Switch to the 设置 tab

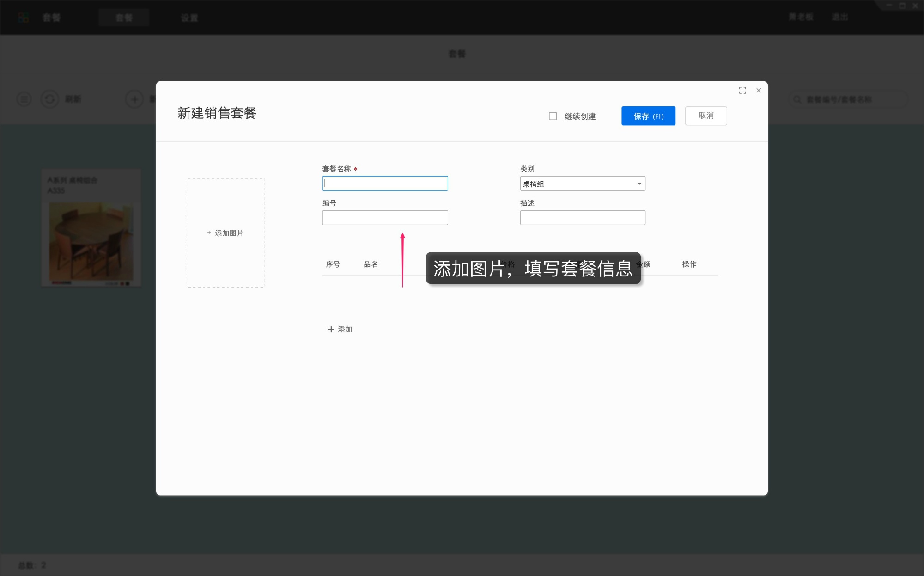[189, 18]
